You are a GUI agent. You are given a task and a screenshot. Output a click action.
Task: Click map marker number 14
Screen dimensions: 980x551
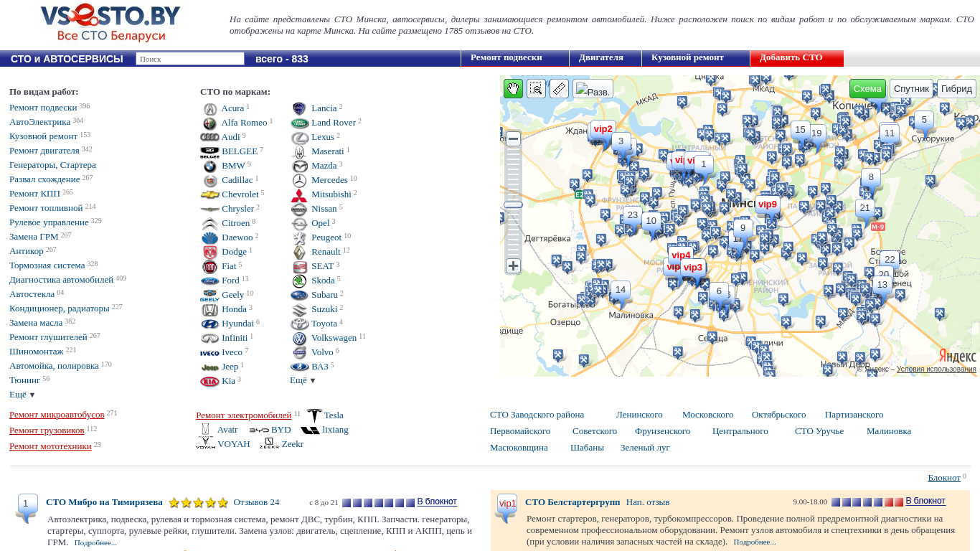620,292
